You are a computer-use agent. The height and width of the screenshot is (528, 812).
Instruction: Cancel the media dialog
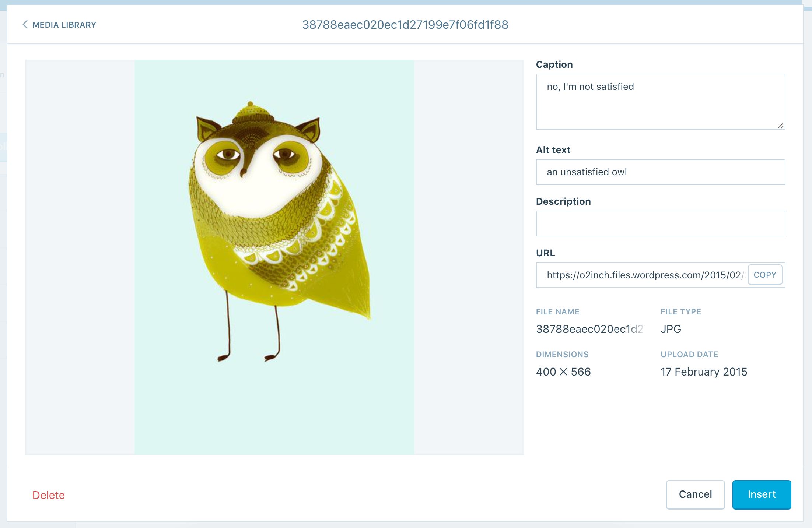pos(695,494)
